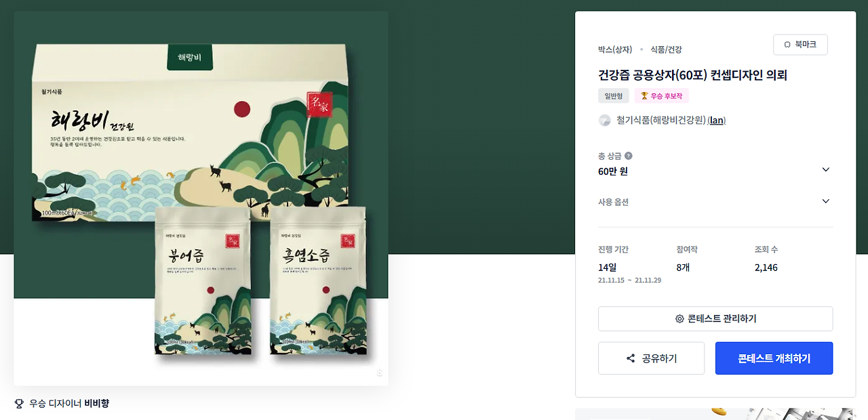Click the trophy icon beside 우승 디자이너
The image size is (868, 420).
coord(19,404)
